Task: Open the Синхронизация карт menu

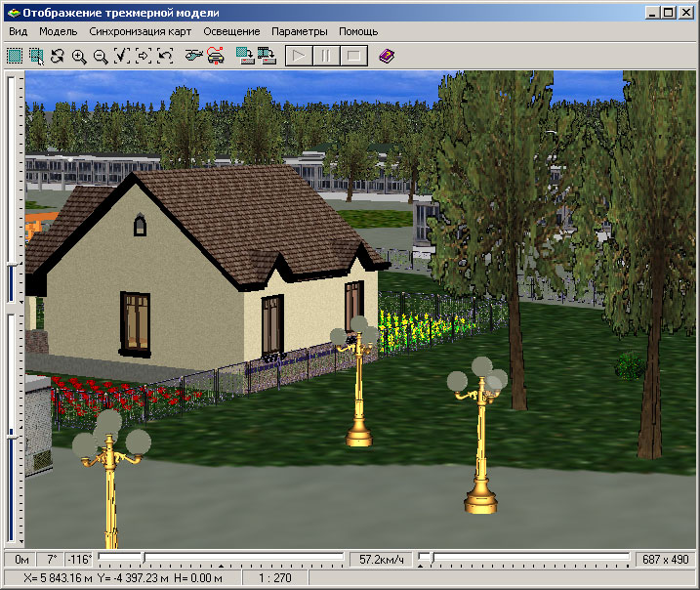Action: coord(141,31)
